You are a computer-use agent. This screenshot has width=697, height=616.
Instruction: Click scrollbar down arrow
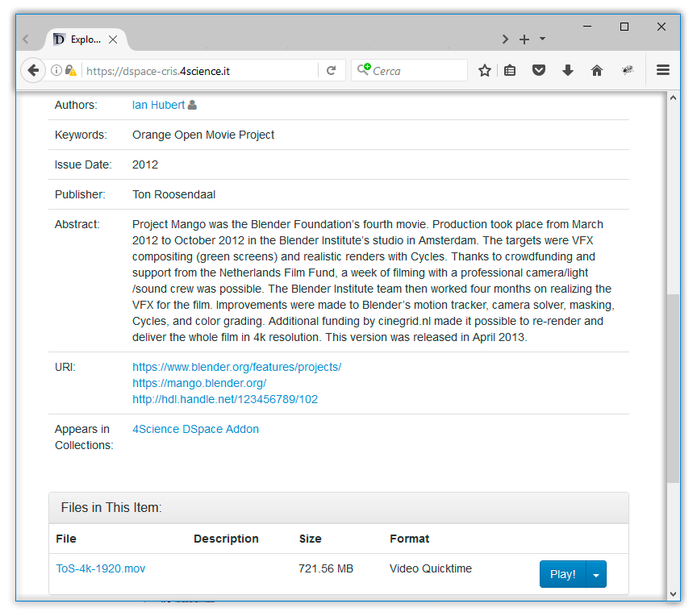coord(673,593)
